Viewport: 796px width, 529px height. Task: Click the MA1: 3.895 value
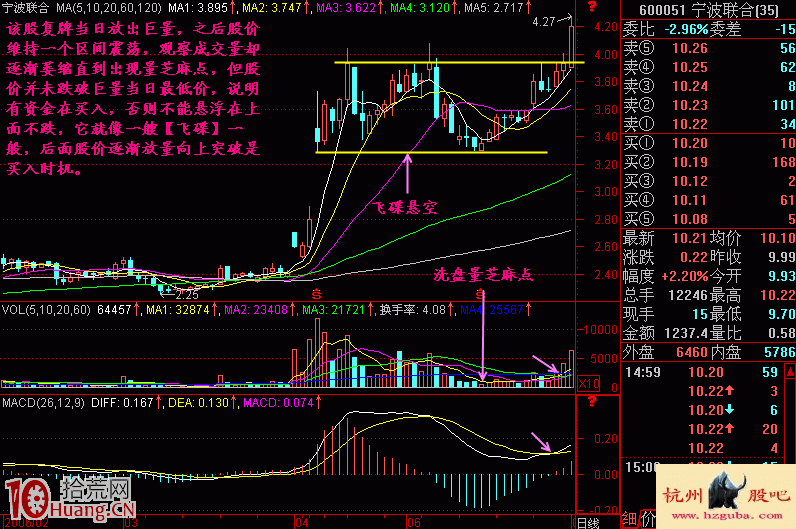click(x=198, y=8)
